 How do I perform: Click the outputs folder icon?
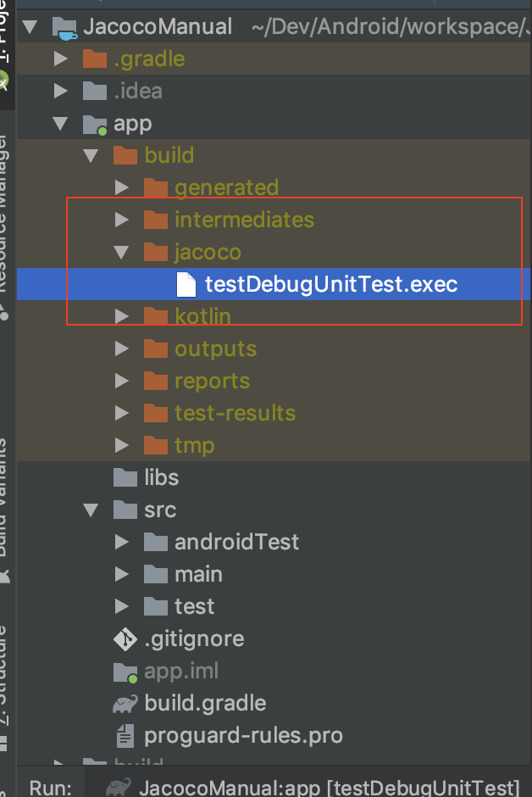tap(156, 348)
